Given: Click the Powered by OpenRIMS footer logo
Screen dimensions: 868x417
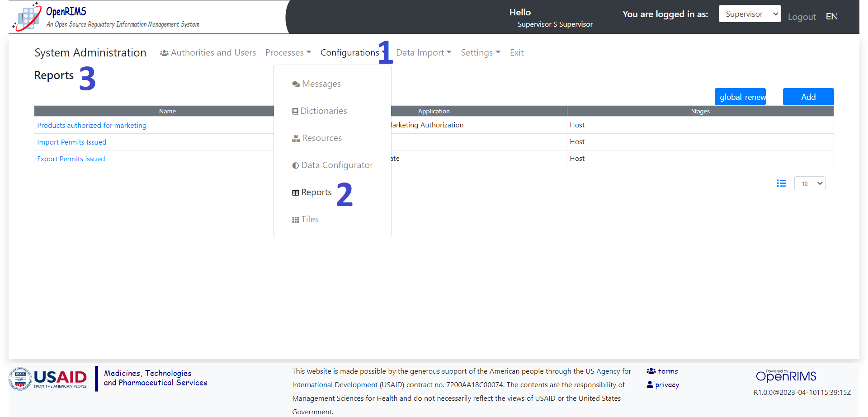Looking at the screenshot, I should (x=786, y=376).
